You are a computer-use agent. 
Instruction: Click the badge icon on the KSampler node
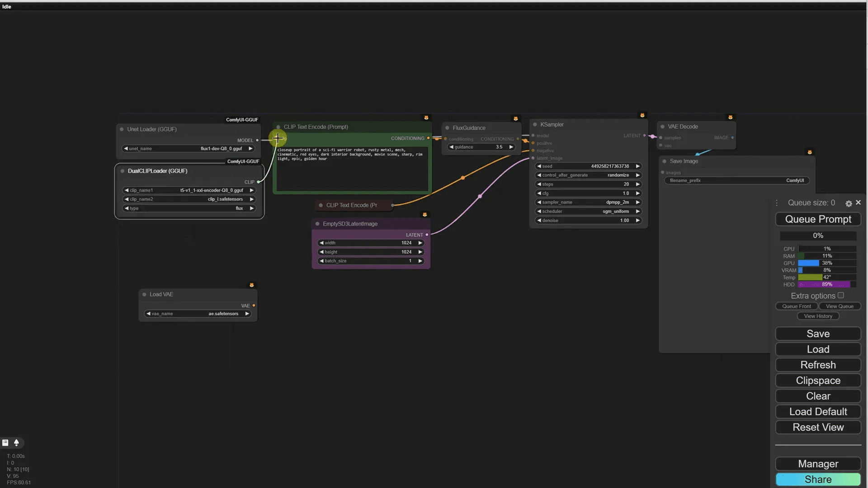[642, 115]
